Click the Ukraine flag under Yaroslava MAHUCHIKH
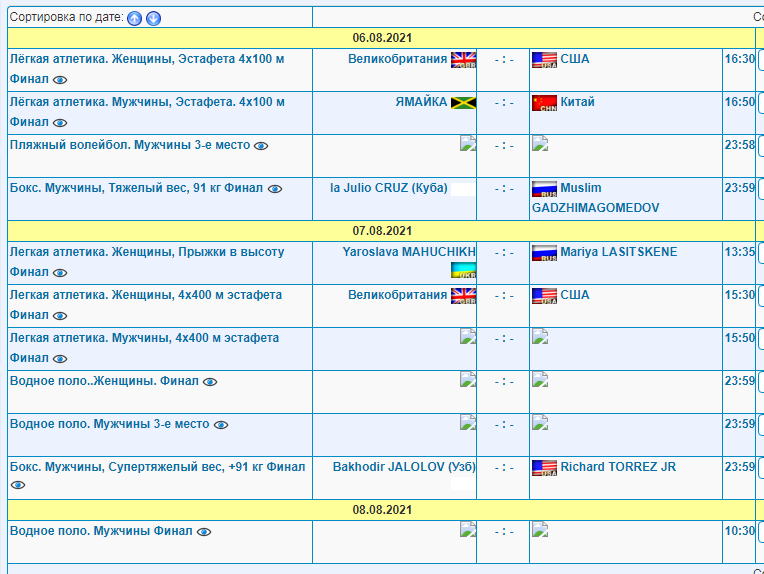This screenshot has height=574, width=764. tap(463, 270)
